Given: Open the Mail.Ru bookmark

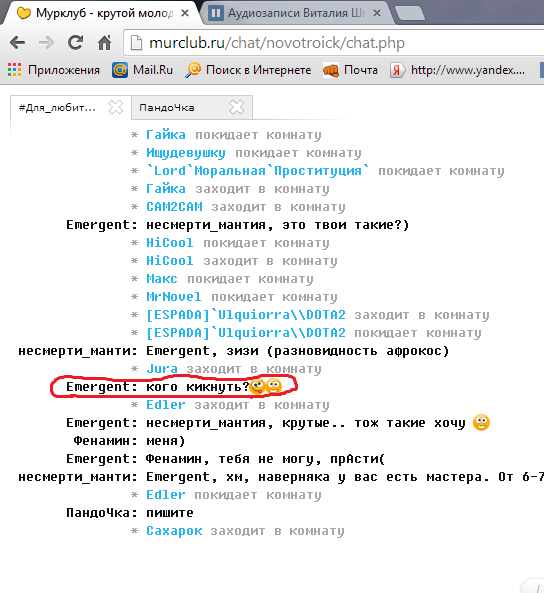Looking at the screenshot, I should pyautogui.click(x=143, y=70).
